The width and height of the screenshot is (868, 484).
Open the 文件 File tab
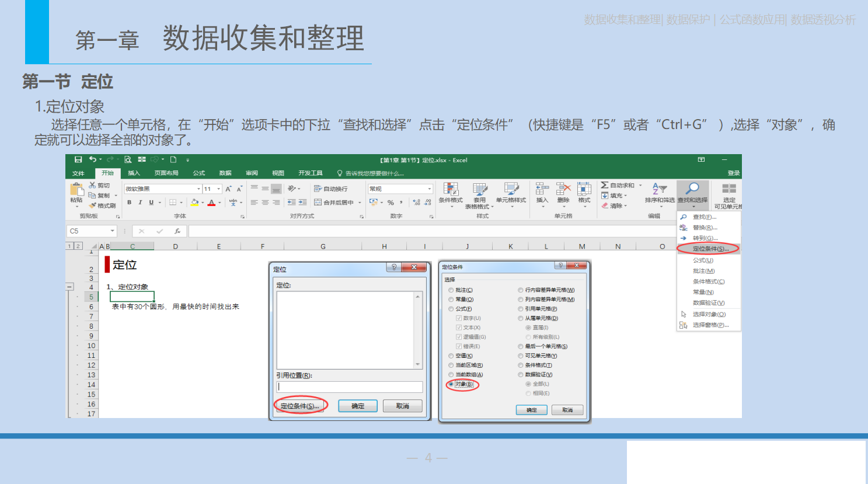pos(78,173)
